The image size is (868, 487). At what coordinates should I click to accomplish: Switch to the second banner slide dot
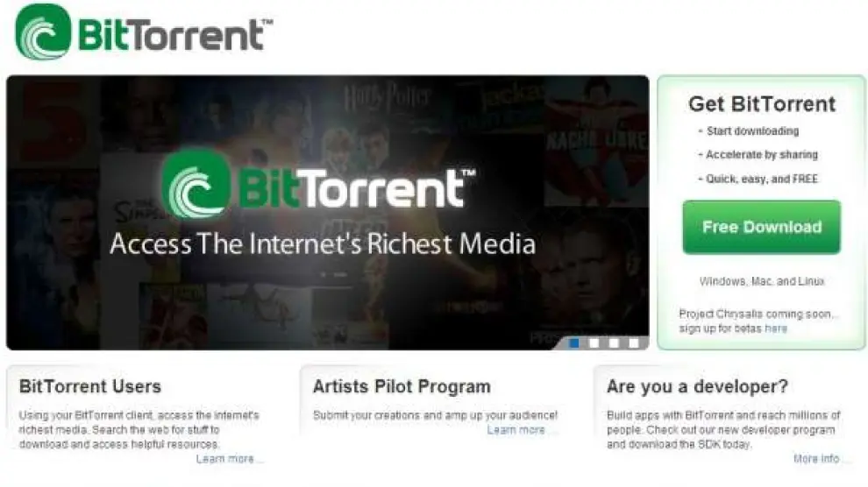coord(594,343)
